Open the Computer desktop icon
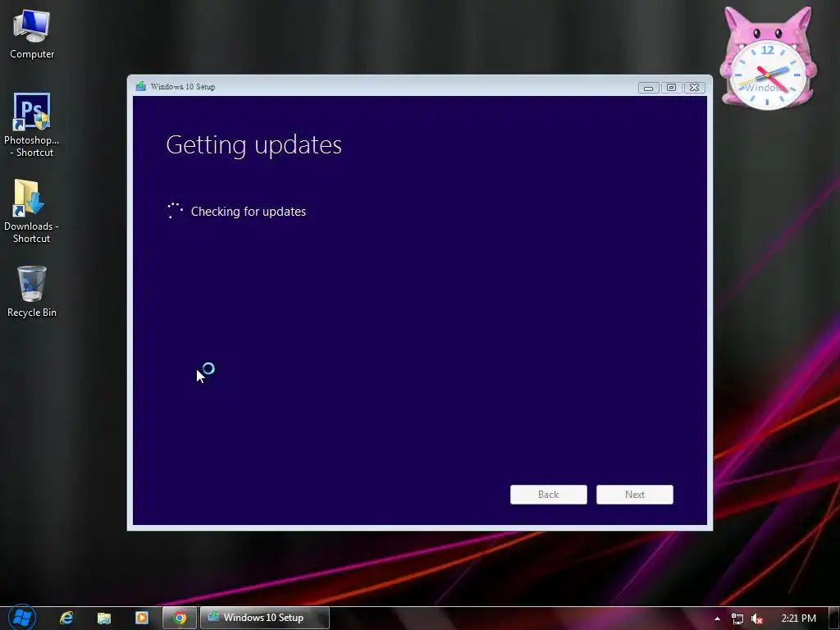The height and width of the screenshot is (630, 840). pyautogui.click(x=32, y=33)
